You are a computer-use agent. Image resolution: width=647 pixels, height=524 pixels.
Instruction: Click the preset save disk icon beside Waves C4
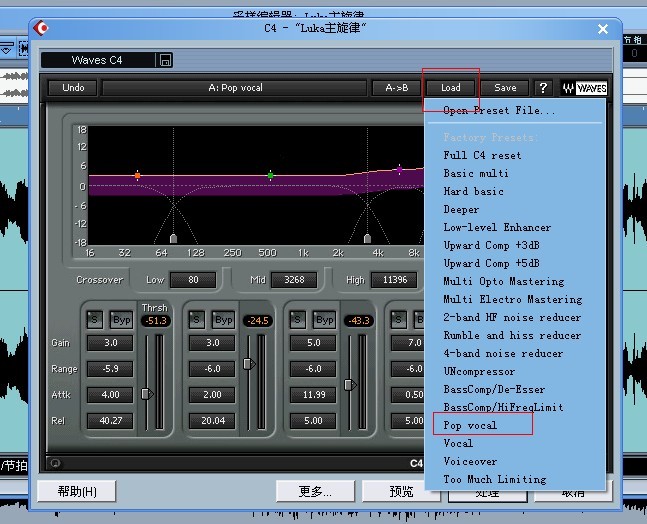pyautogui.click(x=165, y=61)
